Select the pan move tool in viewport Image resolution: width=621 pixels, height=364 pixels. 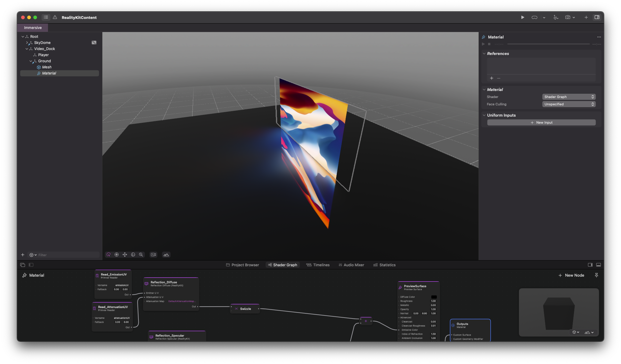pyautogui.click(x=125, y=255)
